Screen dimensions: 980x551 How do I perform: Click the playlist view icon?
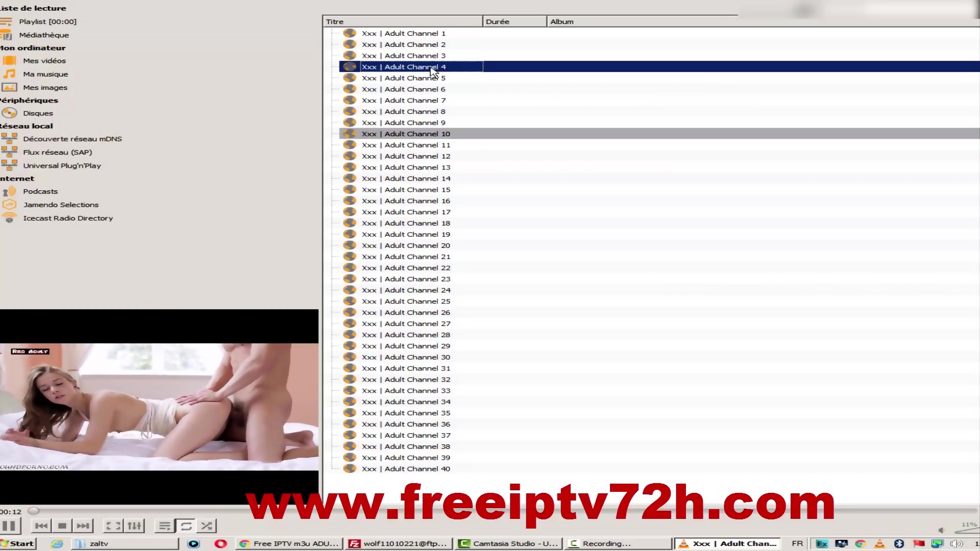tap(164, 526)
